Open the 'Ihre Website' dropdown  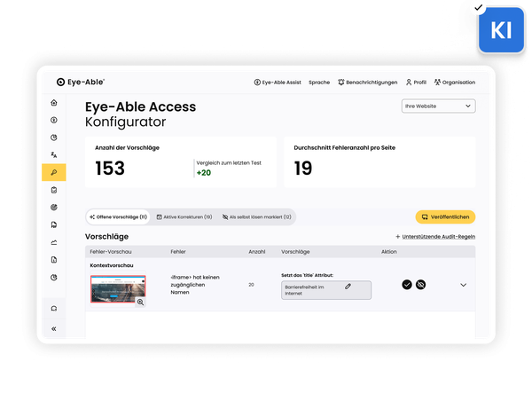[x=438, y=106]
